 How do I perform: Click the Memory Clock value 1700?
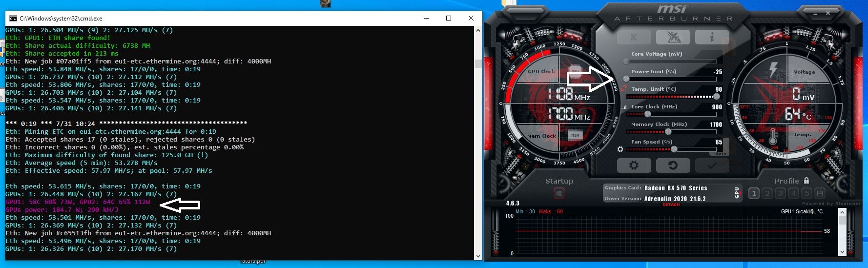coord(716,124)
